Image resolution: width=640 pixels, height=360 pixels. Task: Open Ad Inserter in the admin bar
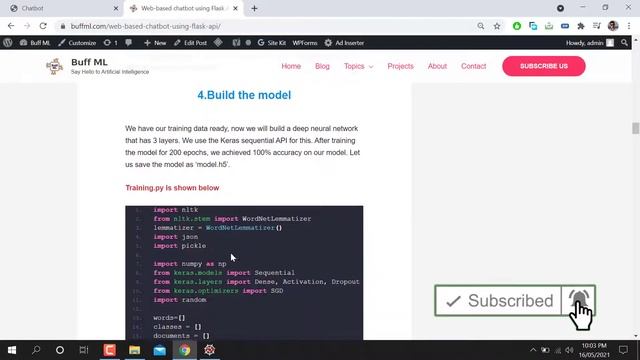pos(344,43)
